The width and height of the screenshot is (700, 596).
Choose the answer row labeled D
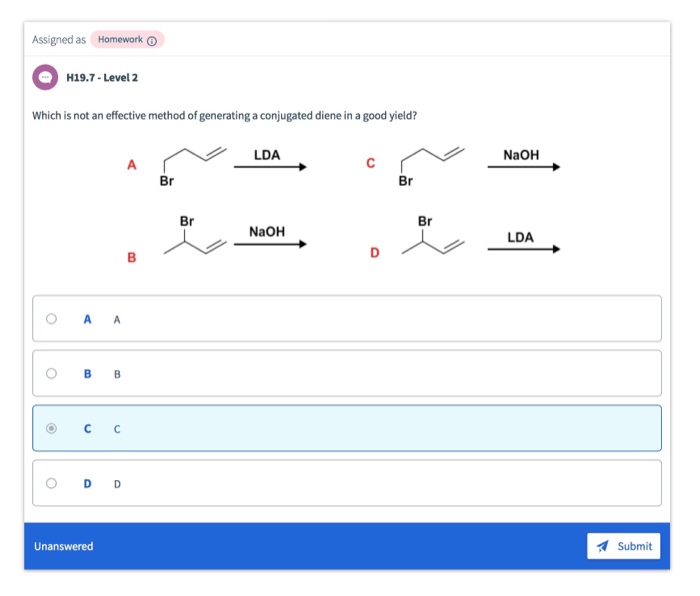[x=347, y=483]
